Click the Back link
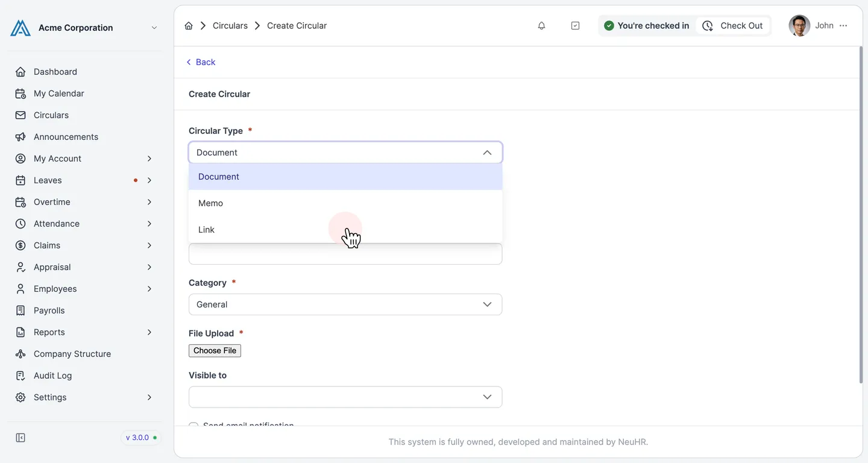This screenshot has width=868, height=463. (201, 62)
